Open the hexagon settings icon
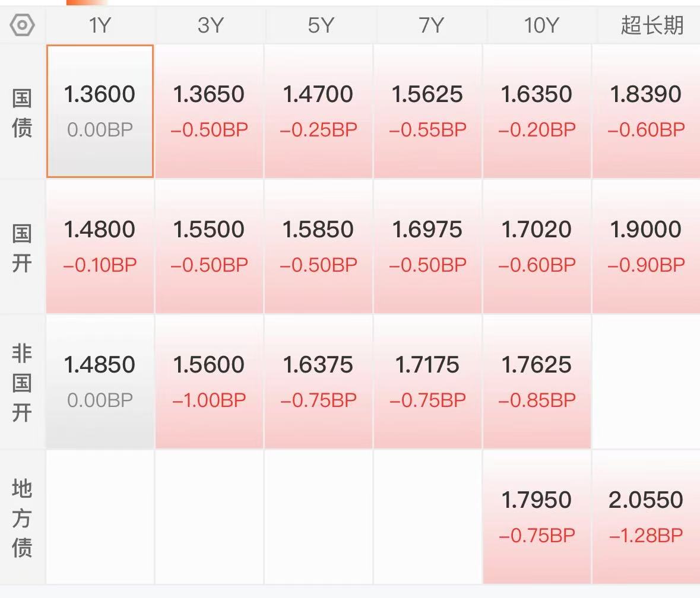Image resolution: width=700 pixels, height=598 pixels. (22, 25)
